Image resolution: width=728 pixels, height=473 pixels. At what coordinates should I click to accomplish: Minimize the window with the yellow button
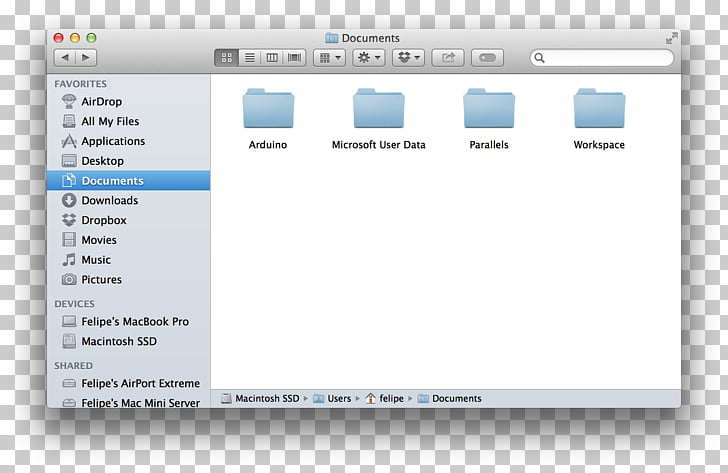tap(75, 38)
